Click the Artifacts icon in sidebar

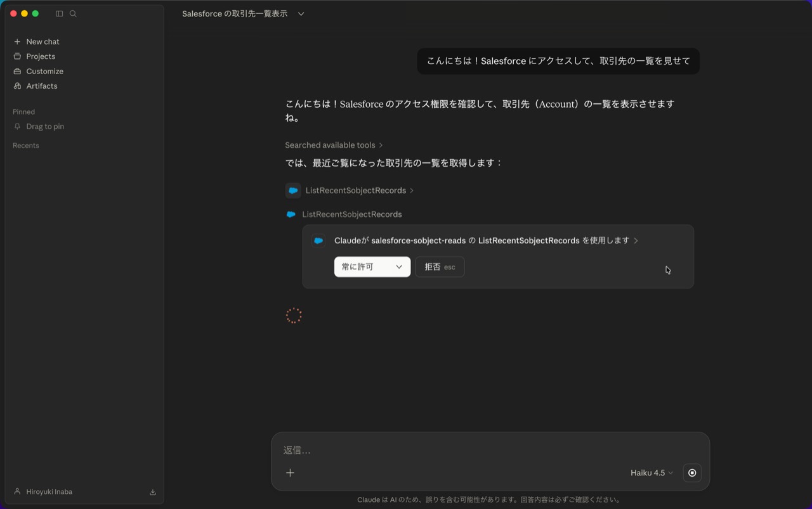[18, 86]
